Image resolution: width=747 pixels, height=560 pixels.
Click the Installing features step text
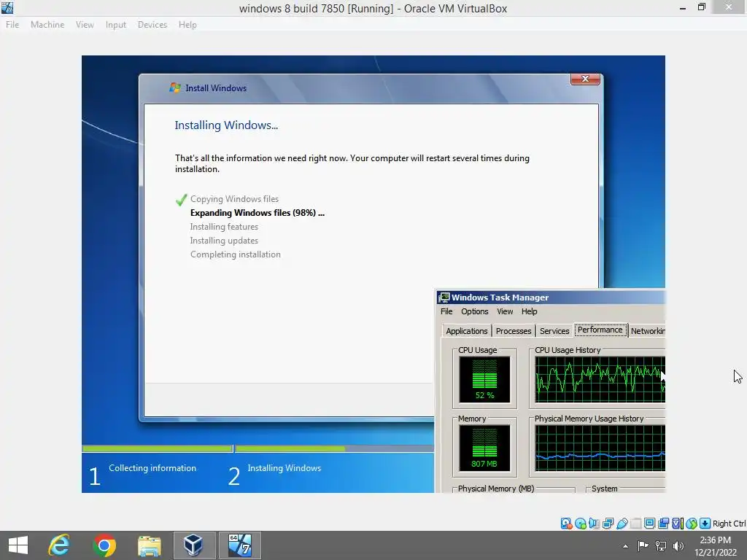224,227
